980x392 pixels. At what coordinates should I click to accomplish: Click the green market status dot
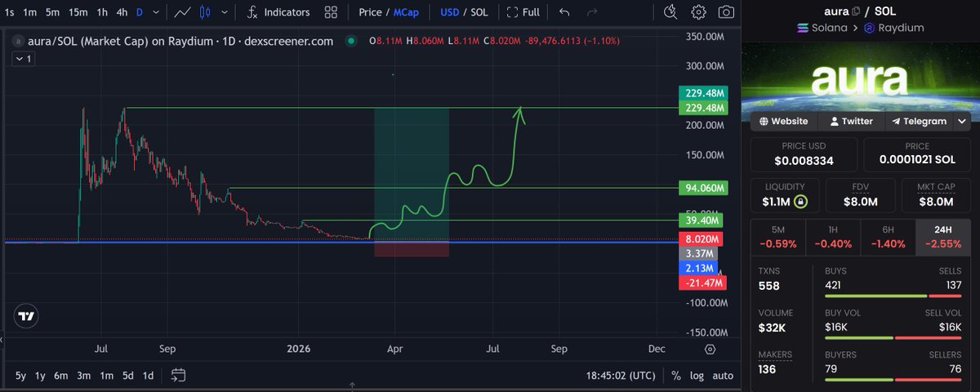click(x=351, y=41)
